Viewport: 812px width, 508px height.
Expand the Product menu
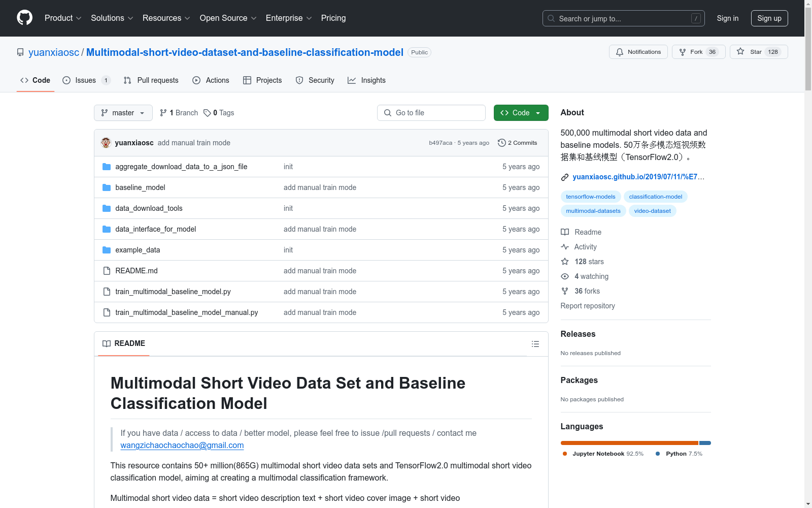click(x=63, y=18)
